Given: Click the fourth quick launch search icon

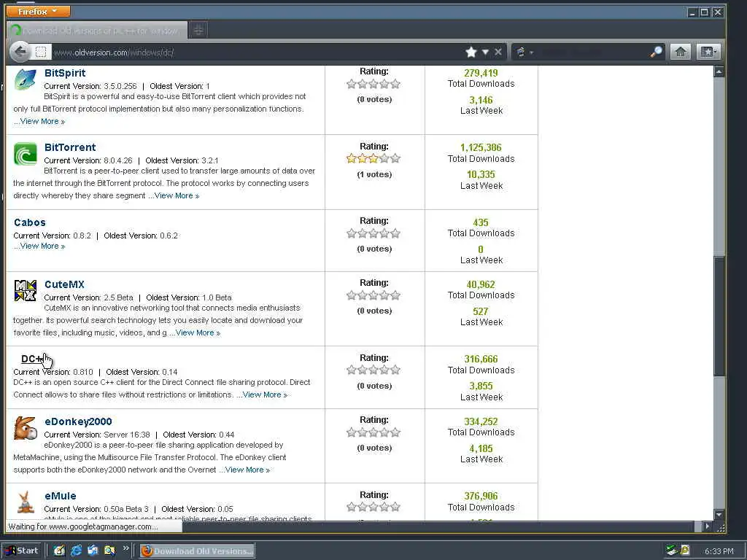Looking at the screenshot, I should 109,551.
